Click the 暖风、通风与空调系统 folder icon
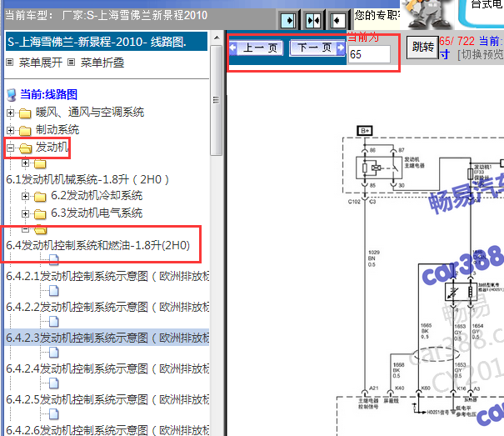This screenshot has height=436, width=504. 25,113
